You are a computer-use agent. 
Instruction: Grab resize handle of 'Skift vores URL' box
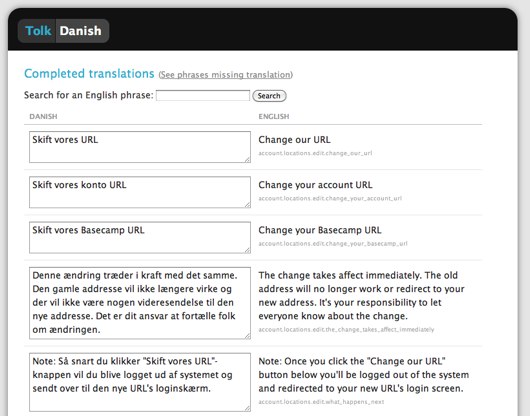point(247,160)
